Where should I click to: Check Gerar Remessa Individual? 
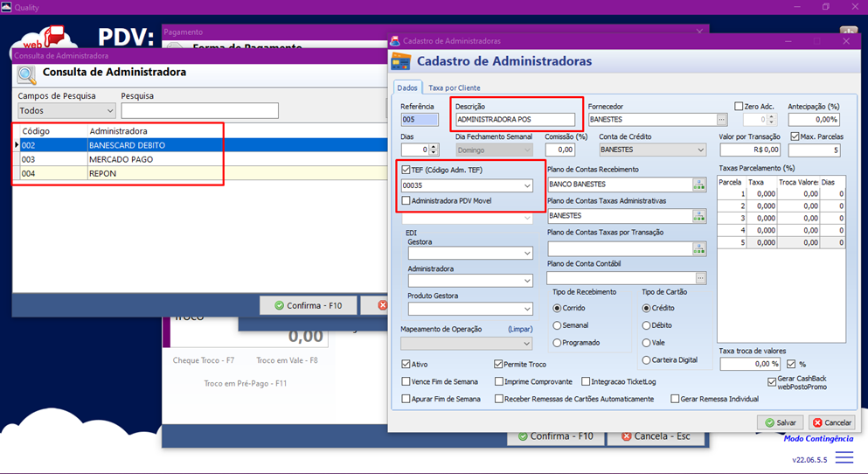point(675,399)
